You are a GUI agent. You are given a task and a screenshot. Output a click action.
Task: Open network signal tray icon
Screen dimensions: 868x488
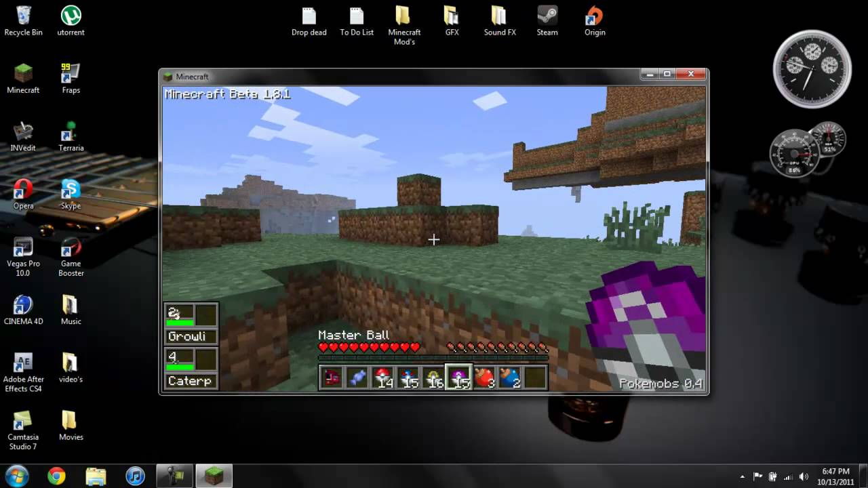click(x=789, y=476)
